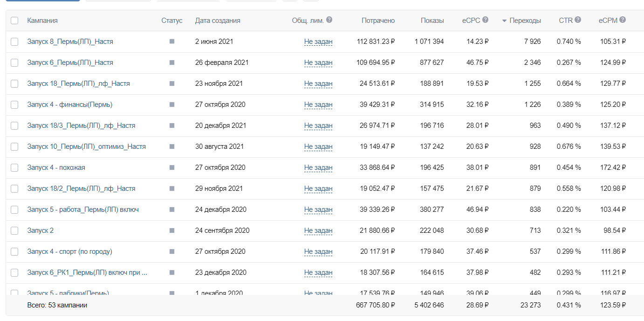The width and height of the screenshot is (644, 321).
Task: Sort by Переходы using the arrow
Action: (504, 21)
